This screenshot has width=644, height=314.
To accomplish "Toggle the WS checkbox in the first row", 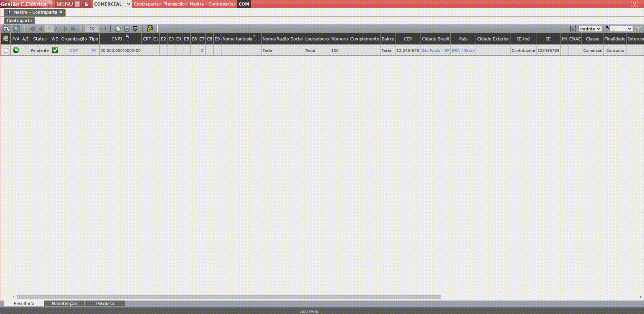I will point(55,50).
